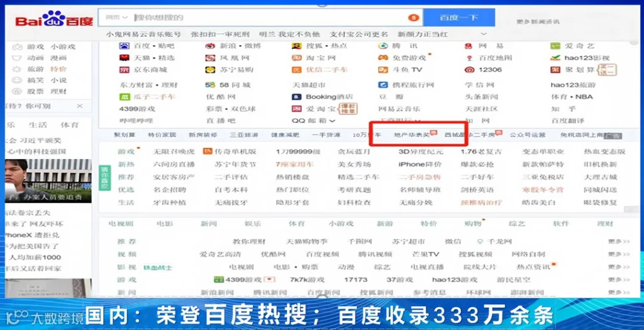The width and height of the screenshot is (644, 330).
Task: Switch to the 电视剧 tab
Action: (121, 224)
